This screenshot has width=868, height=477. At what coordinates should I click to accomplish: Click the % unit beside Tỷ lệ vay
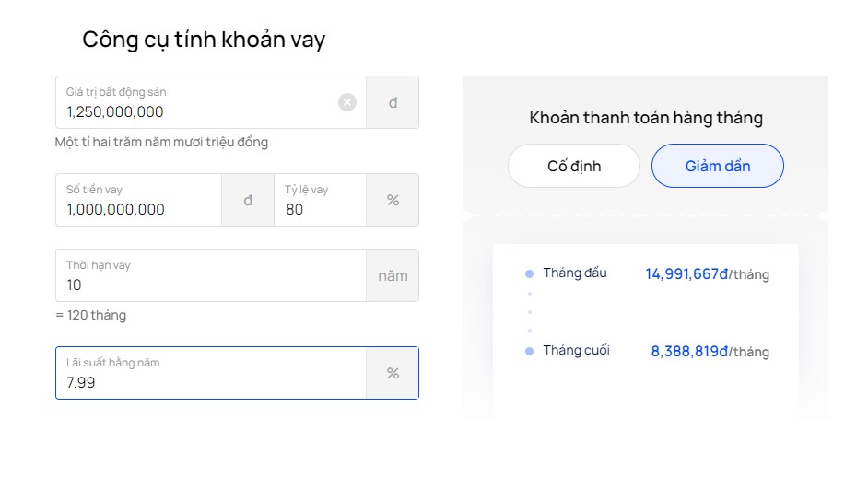click(x=393, y=200)
